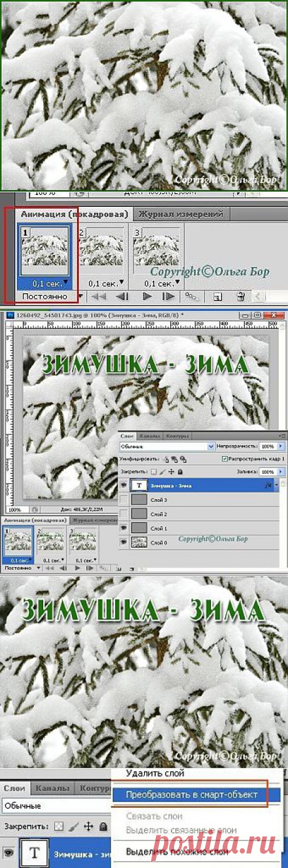Hide layer Слой 0 with its eye icon
This screenshot has width=288, height=868.
(x=124, y=541)
